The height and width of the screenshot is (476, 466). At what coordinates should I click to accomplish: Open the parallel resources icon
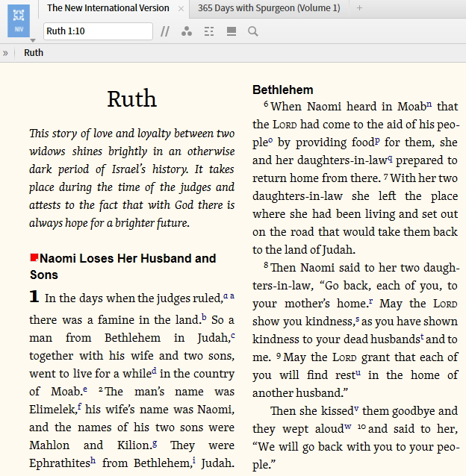pos(165,31)
